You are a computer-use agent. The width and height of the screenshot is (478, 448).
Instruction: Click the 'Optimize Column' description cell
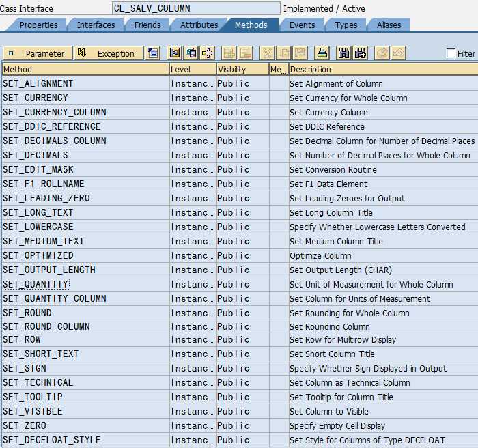[x=383, y=255]
